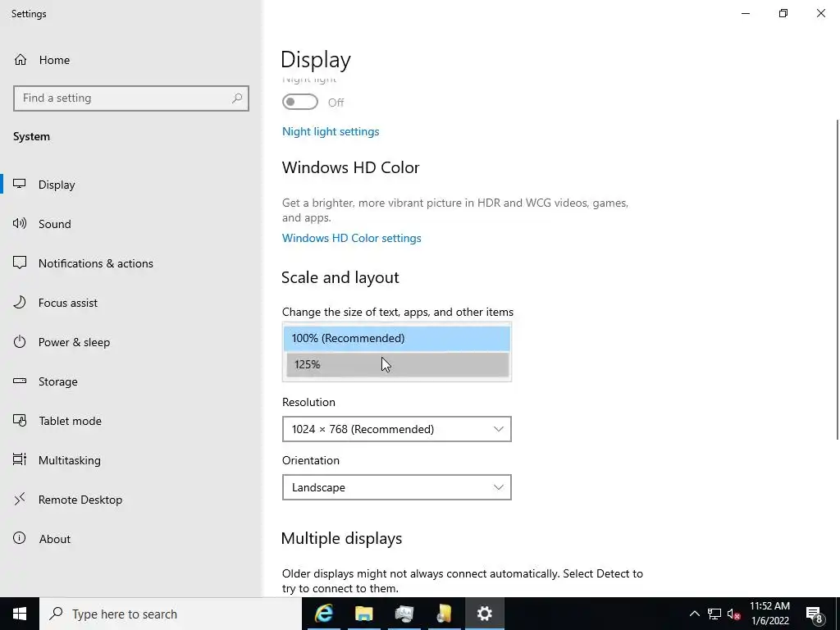Image resolution: width=840 pixels, height=630 pixels.
Task: Go to Notifications & actions page
Action: tap(131, 263)
